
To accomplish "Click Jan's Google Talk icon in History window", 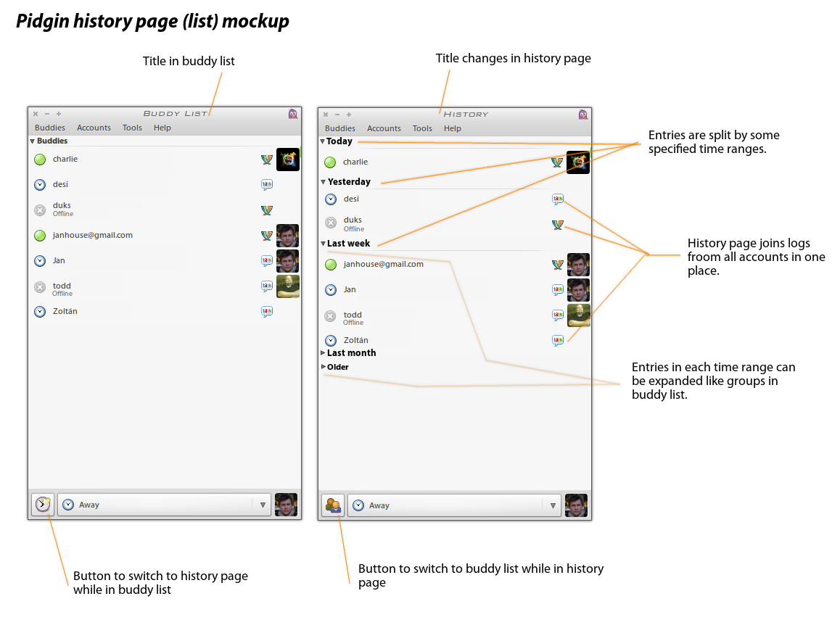I will [x=558, y=290].
